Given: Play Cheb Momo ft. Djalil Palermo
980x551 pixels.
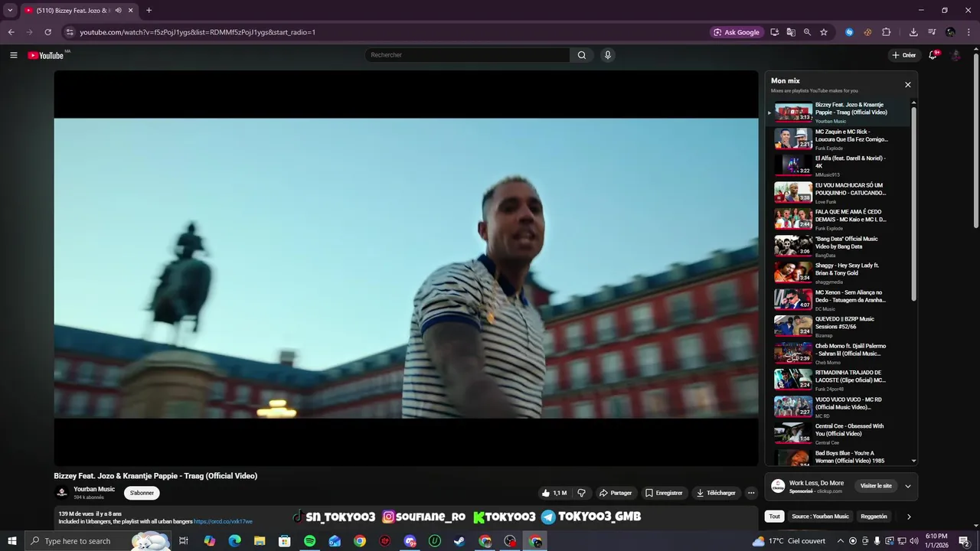Looking at the screenshot, I should tap(838, 353).
